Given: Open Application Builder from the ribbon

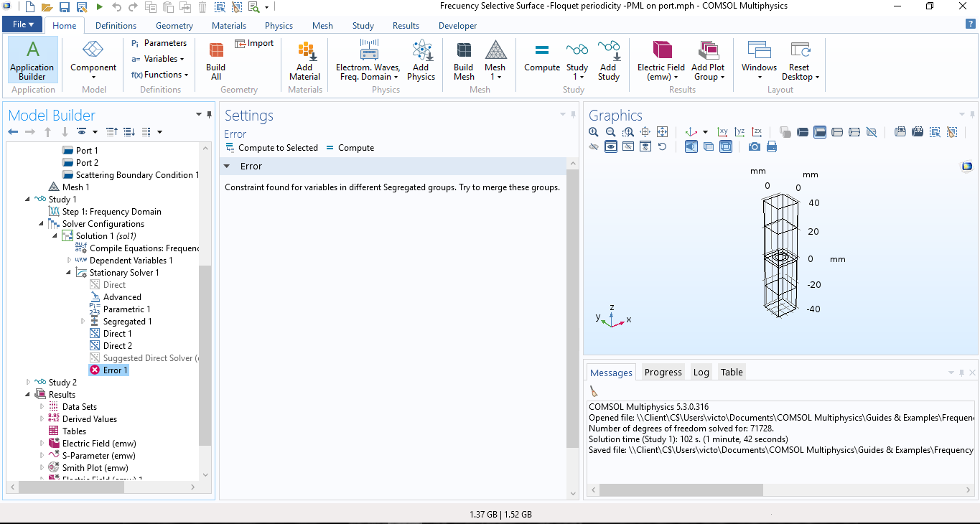Looking at the screenshot, I should point(32,60).
